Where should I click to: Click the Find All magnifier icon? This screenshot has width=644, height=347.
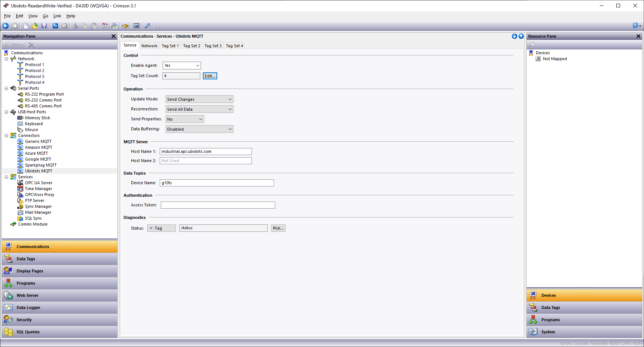click(105, 26)
